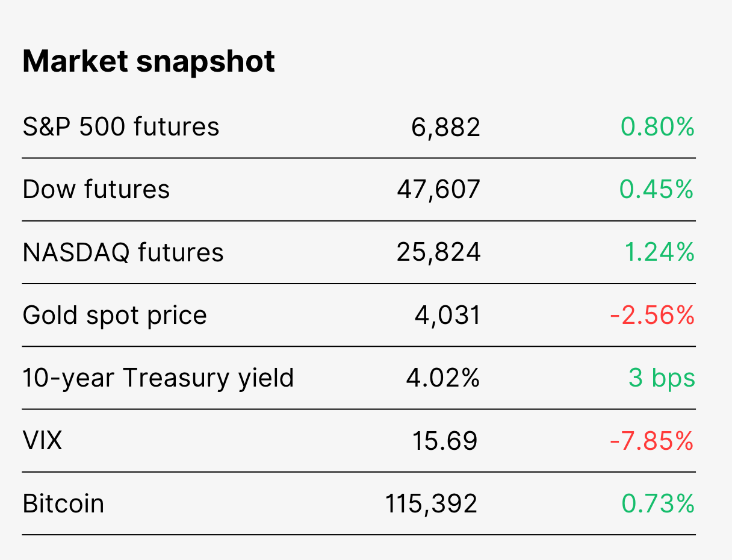The image size is (732, 560).
Task: Click the S&P 500 futures value 6,882
Action: click(446, 128)
